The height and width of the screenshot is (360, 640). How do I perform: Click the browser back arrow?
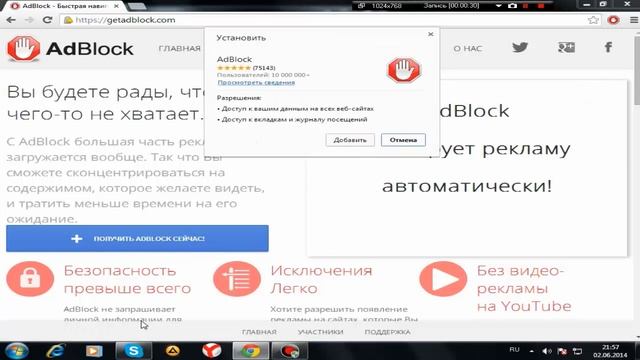click(11, 20)
